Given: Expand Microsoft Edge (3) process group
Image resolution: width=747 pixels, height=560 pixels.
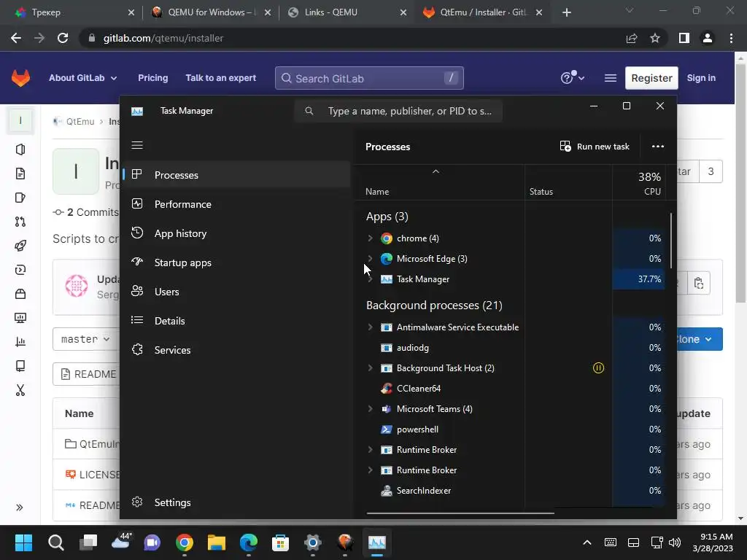Looking at the screenshot, I should [x=370, y=259].
